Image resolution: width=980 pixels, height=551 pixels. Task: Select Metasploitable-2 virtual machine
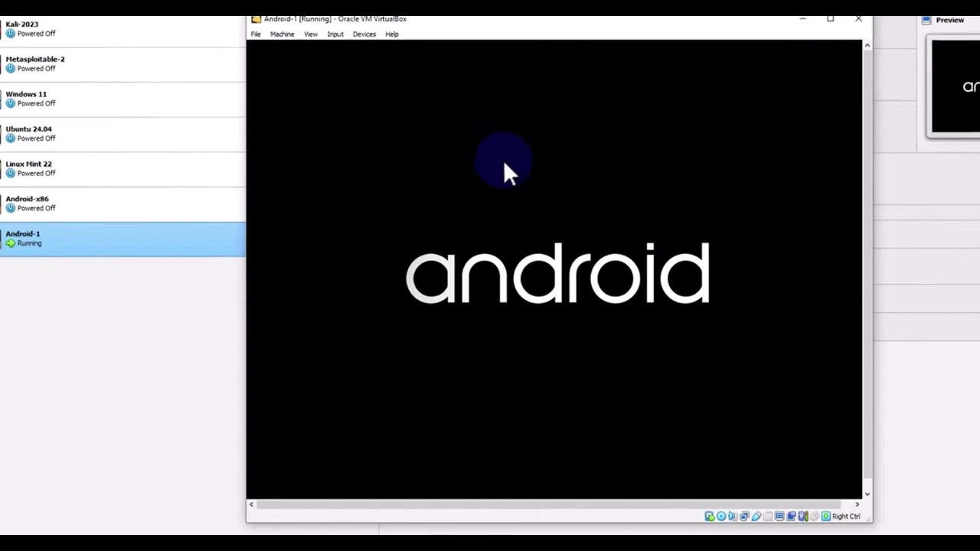122,64
